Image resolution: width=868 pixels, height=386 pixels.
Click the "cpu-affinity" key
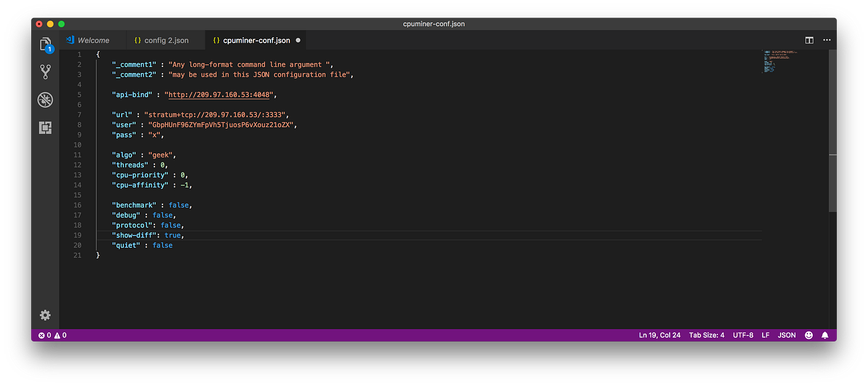coord(140,185)
